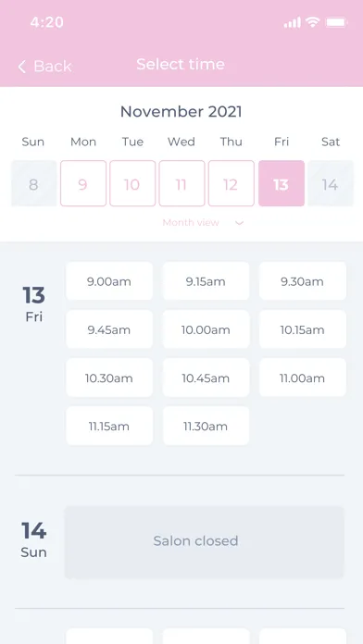363x644 pixels.
Task: Choose the 9.15am time slot
Action: point(206,281)
